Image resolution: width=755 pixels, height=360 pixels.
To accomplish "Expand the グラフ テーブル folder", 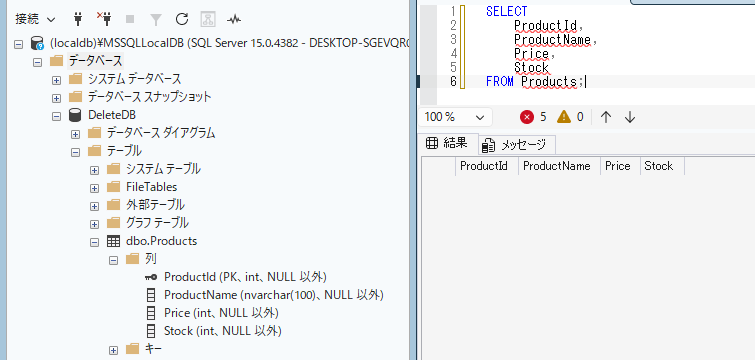I will click(x=94, y=224).
